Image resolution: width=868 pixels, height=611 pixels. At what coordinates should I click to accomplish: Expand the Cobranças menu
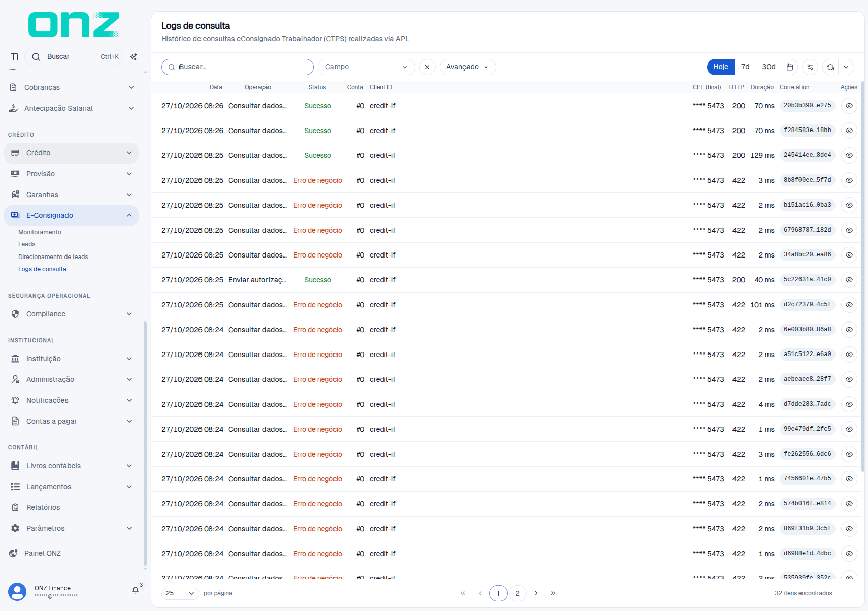pos(71,87)
